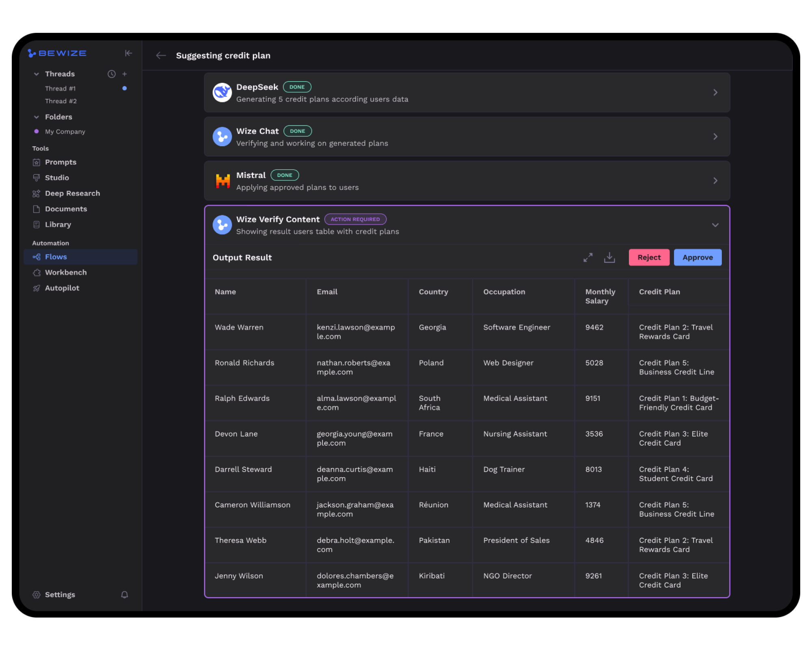This screenshot has width=812, height=650.
Task: Open Deep Research
Action: coord(72,193)
